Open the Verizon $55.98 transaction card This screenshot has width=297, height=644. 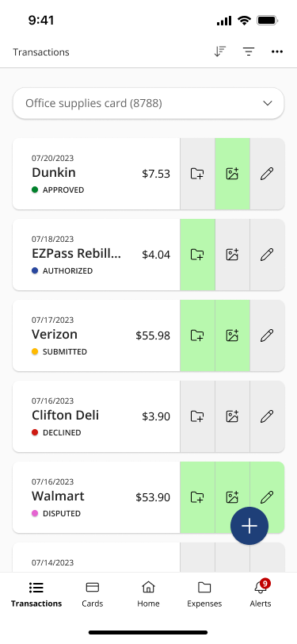point(97,335)
